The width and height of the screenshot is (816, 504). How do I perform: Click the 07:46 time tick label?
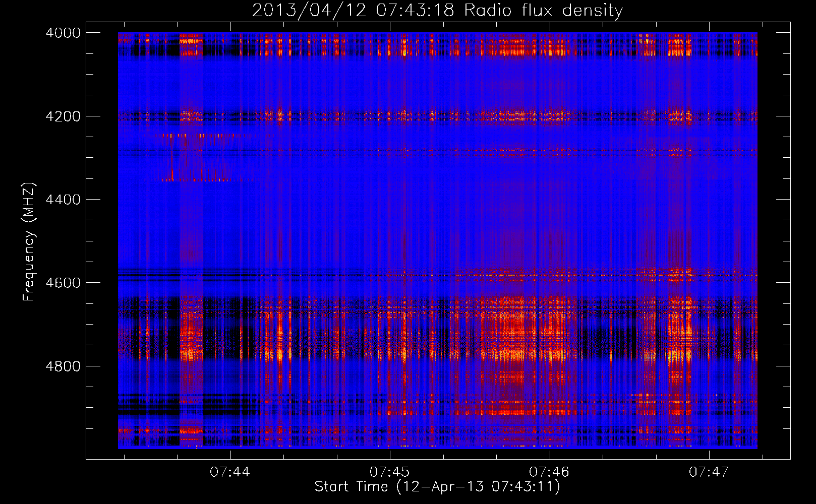tap(549, 472)
